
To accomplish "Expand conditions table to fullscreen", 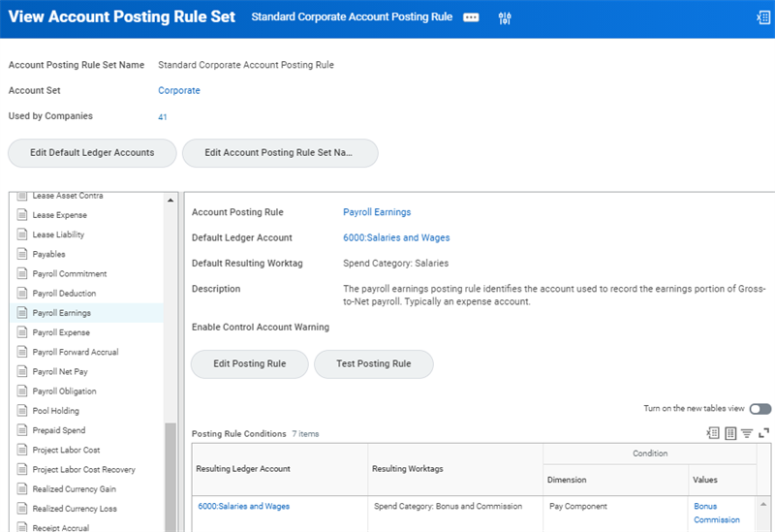I will click(763, 433).
